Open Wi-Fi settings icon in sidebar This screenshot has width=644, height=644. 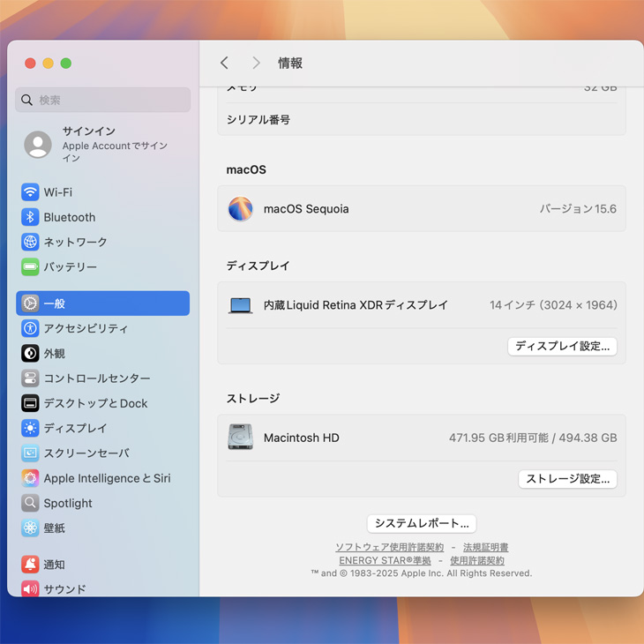30,191
